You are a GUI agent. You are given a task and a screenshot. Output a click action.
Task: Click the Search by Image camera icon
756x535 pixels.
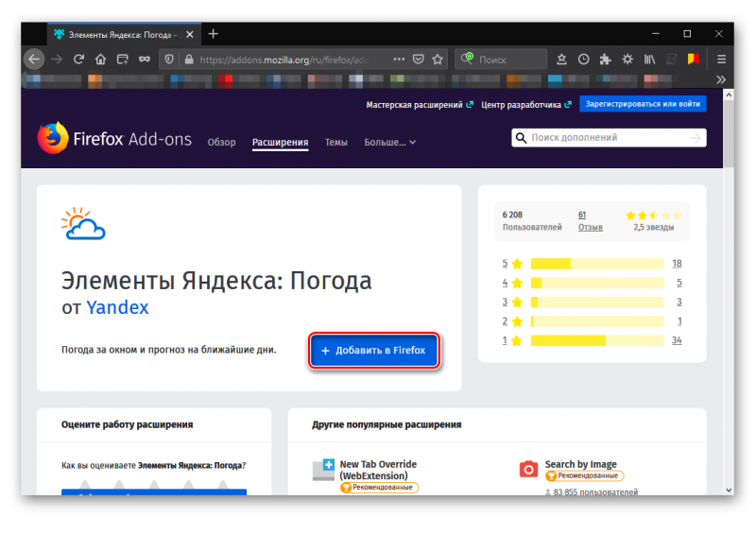(528, 469)
